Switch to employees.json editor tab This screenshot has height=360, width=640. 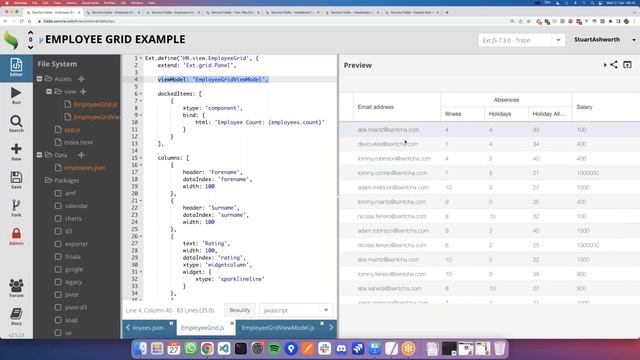pyautogui.click(x=148, y=328)
